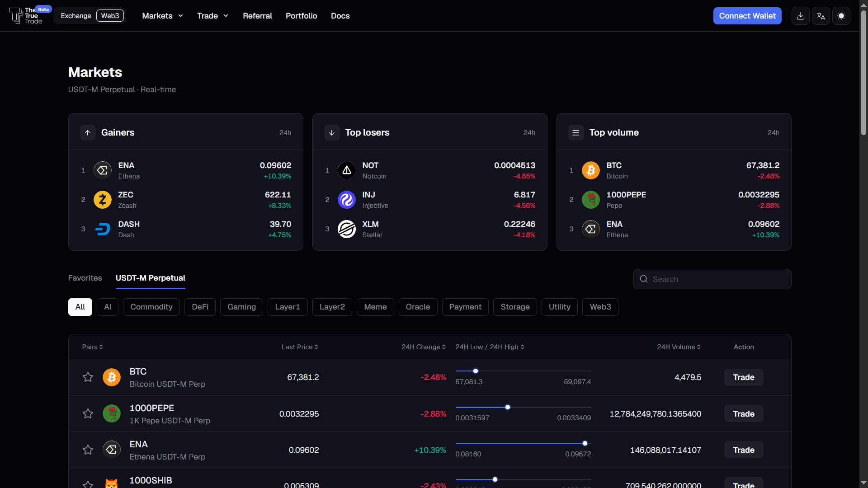Click the ZEC Zcash coin icon
The image size is (868, 488).
point(103,200)
